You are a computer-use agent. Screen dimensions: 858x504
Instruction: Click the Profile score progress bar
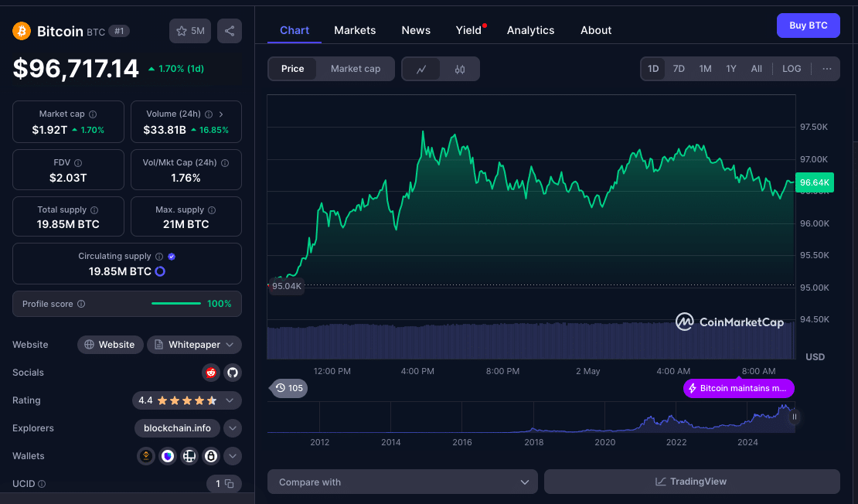(x=176, y=304)
